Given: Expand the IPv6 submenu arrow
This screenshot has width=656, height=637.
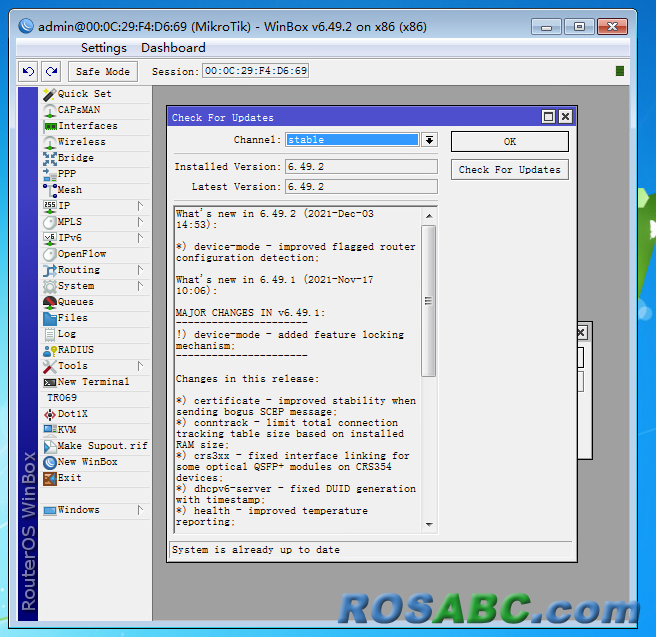Looking at the screenshot, I should (x=140, y=238).
